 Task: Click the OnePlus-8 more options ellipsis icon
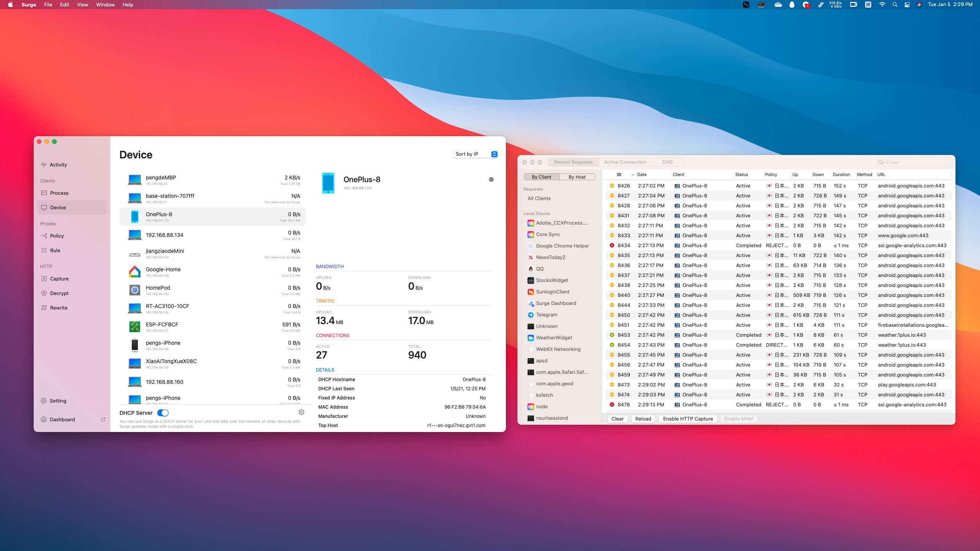(491, 179)
